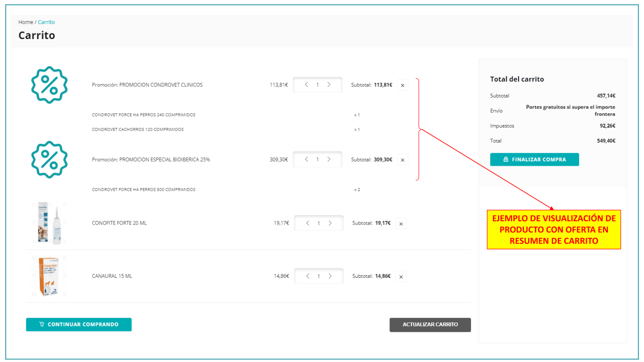Increase quantity of PROMOCION ESPECIAL BIOIBERICA 25%
This screenshot has width=644, height=362.
(329, 159)
